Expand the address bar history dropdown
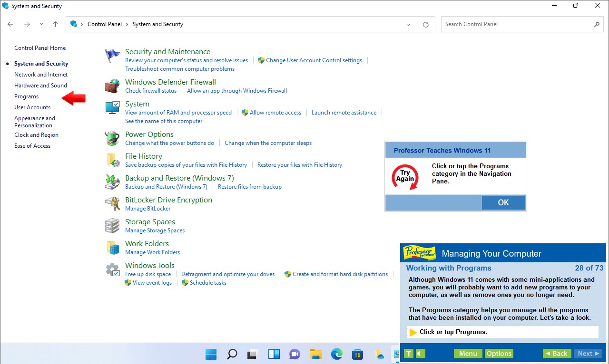 pyautogui.click(x=408, y=24)
